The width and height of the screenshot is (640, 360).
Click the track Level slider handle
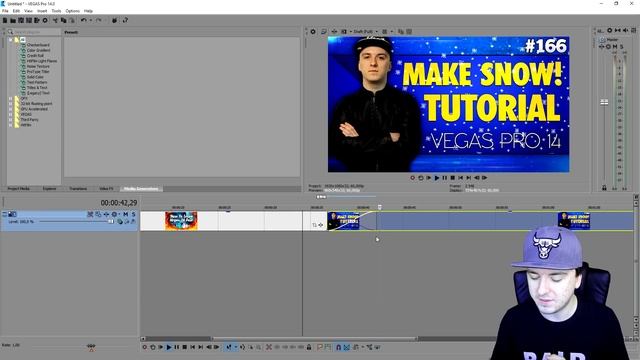point(110,222)
